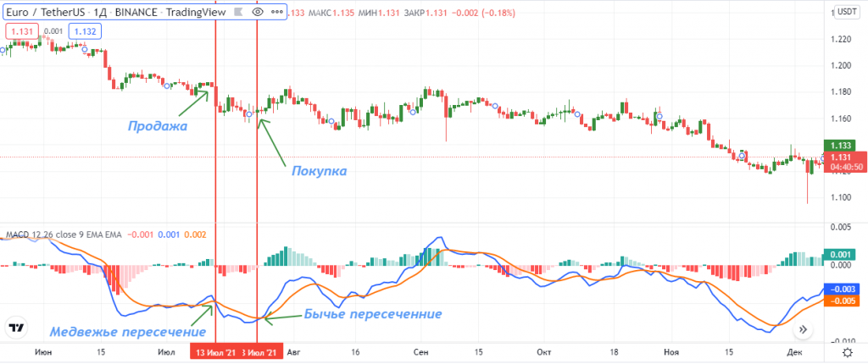
Task: Toggle the eye visibility icon in the legend
Action: click(x=257, y=11)
